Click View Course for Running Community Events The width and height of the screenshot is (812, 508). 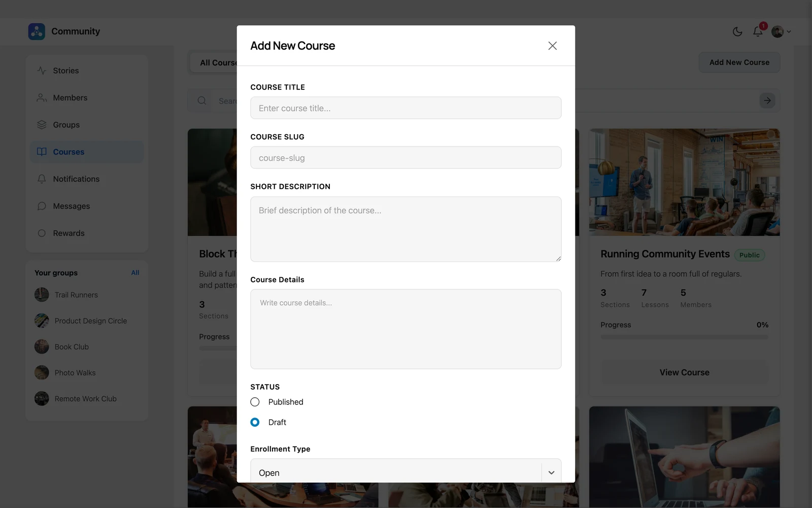(685, 372)
